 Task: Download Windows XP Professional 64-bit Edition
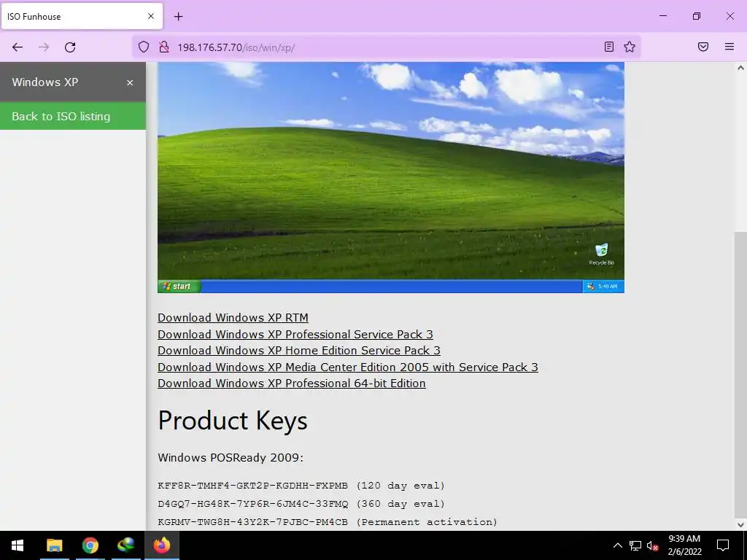(x=292, y=384)
